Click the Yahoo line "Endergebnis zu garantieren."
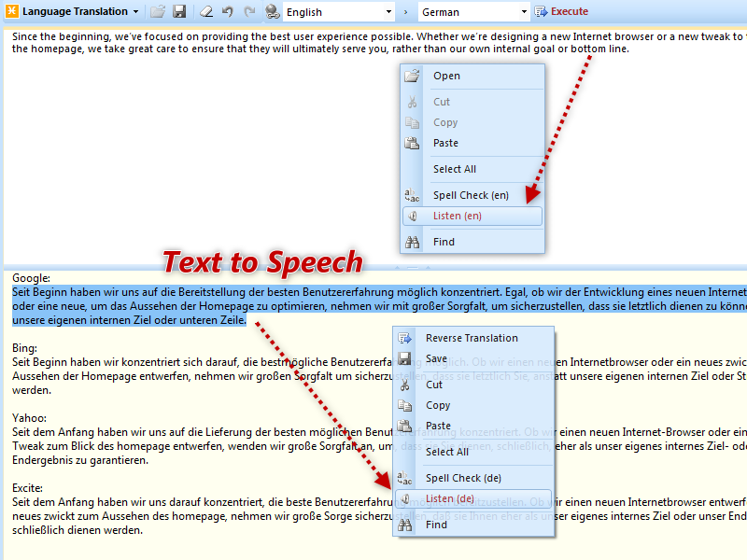This screenshot has height=560, width=747. 80,460
